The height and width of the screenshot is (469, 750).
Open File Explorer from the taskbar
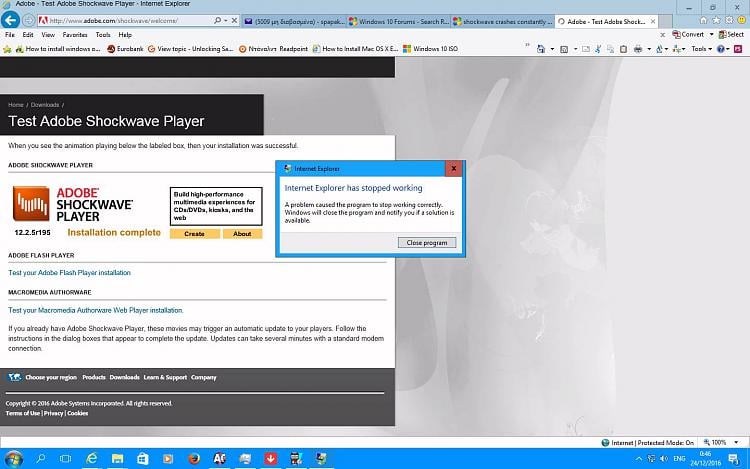[x=118, y=459]
